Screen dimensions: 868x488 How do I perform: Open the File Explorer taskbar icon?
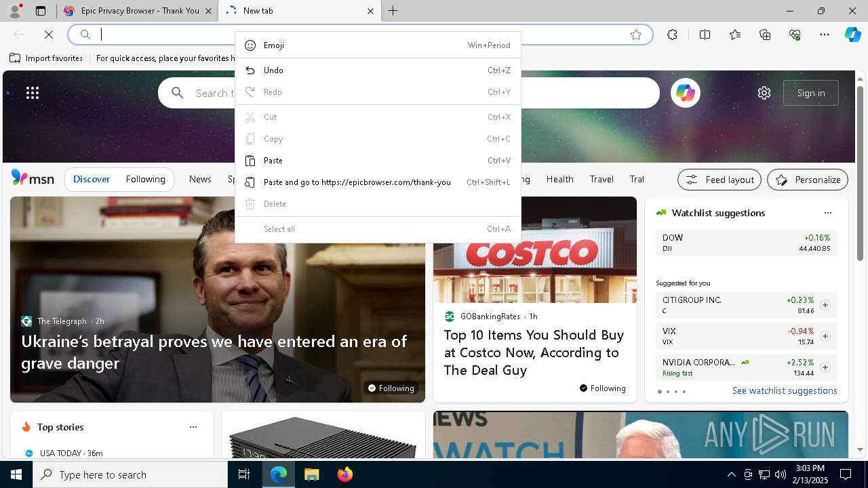click(311, 474)
